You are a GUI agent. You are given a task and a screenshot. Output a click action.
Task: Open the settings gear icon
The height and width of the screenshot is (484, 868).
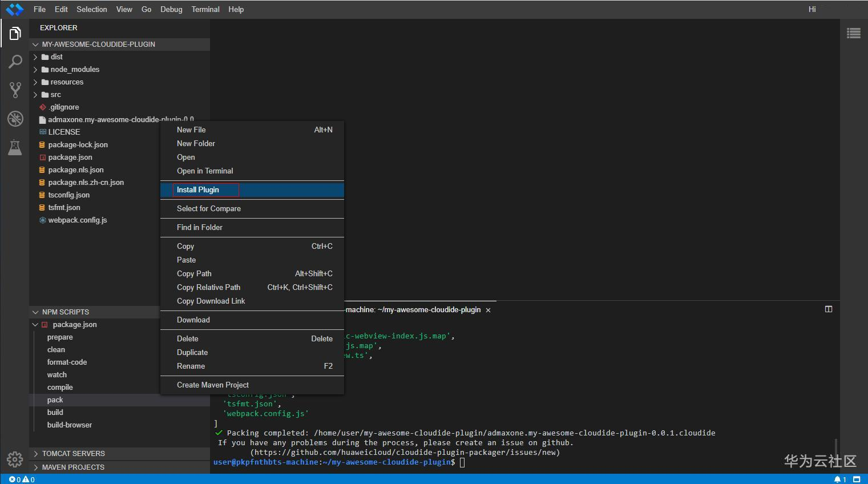point(15,459)
